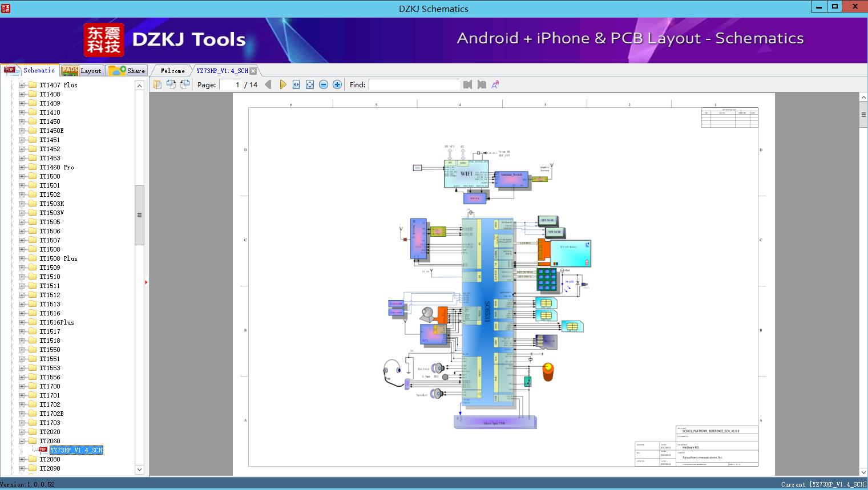868x490 pixels.
Task: Toggle match case search option
Action: tap(495, 84)
